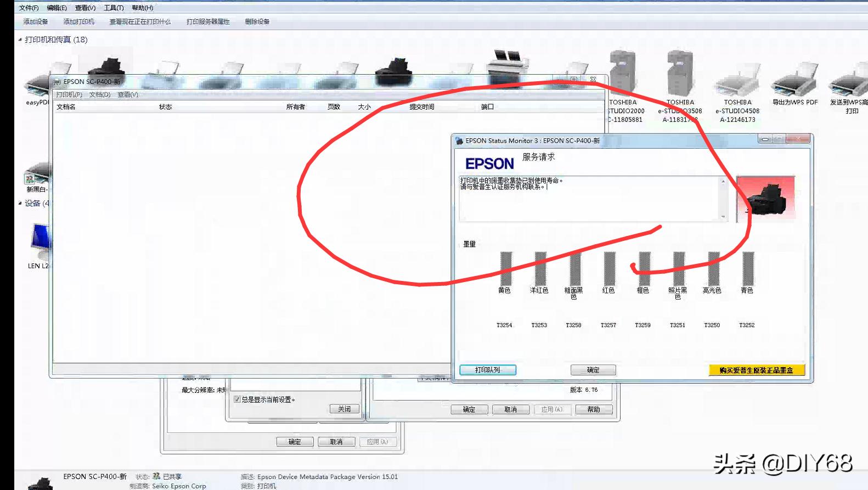Click the red printer status image in Status Monitor
Screen dimensions: 868x490
tap(765, 199)
